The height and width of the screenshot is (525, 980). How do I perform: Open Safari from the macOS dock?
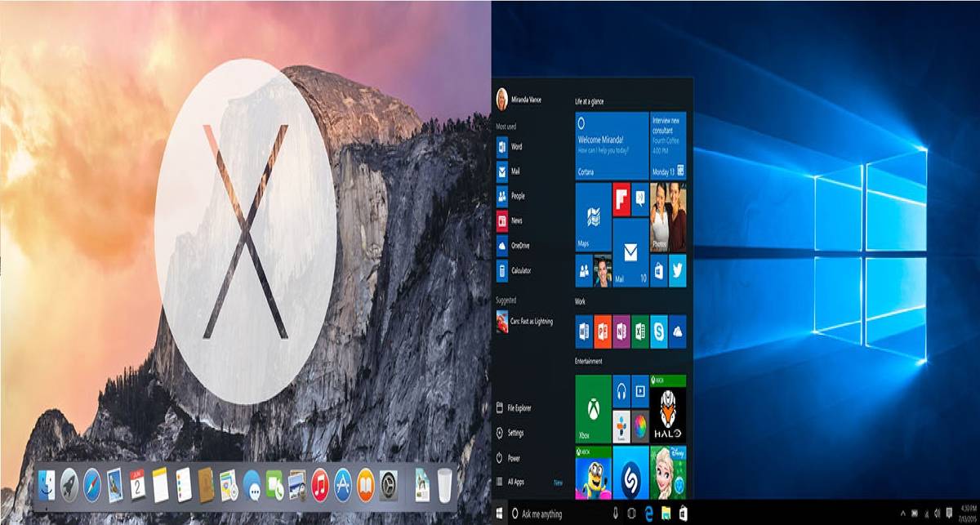(x=92, y=484)
